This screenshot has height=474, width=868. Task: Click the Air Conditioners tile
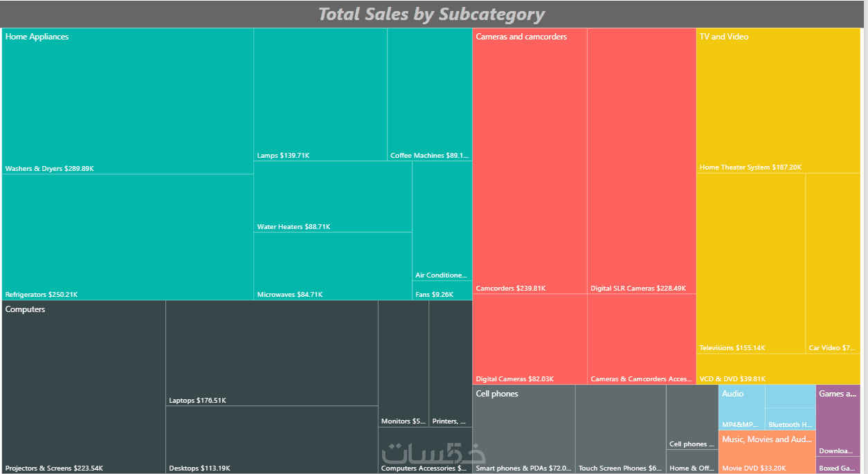442,221
